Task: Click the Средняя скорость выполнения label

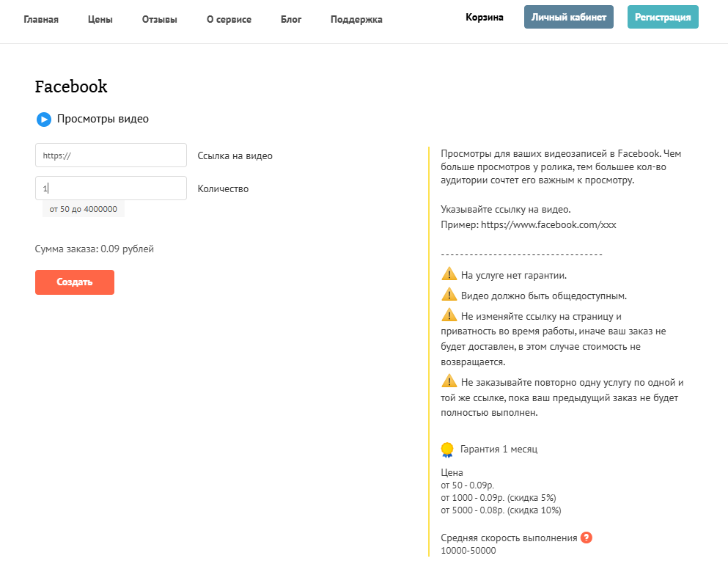Action: [x=509, y=538]
